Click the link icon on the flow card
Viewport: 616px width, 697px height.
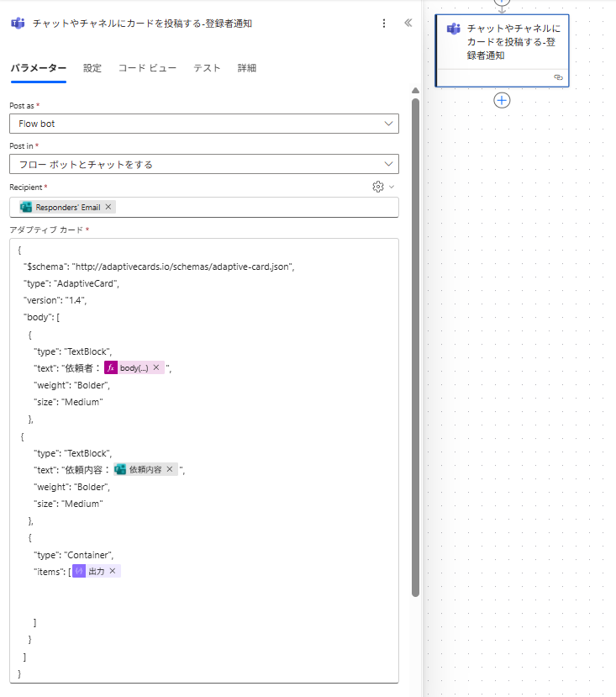point(558,77)
